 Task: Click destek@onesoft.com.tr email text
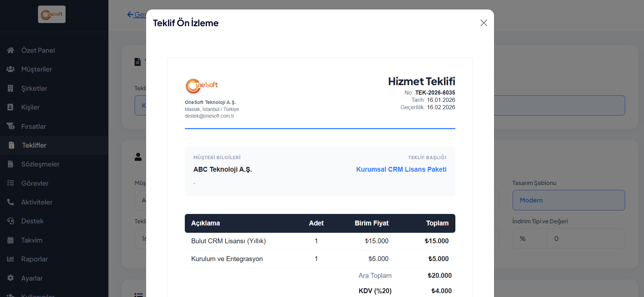pos(209,116)
